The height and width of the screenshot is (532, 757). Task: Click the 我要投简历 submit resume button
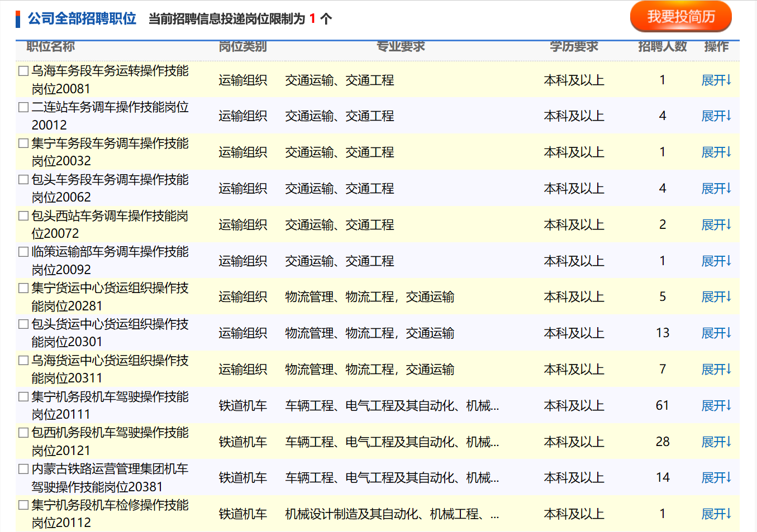(x=680, y=17)
